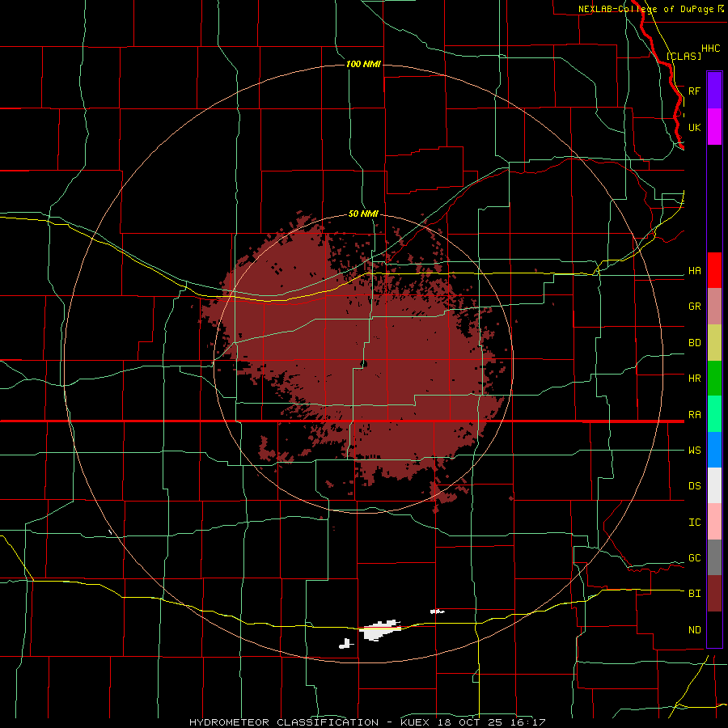The height and width of the screenshot is (728, 728).
Task: Click the GR legend label
Action: click(694, 307)
